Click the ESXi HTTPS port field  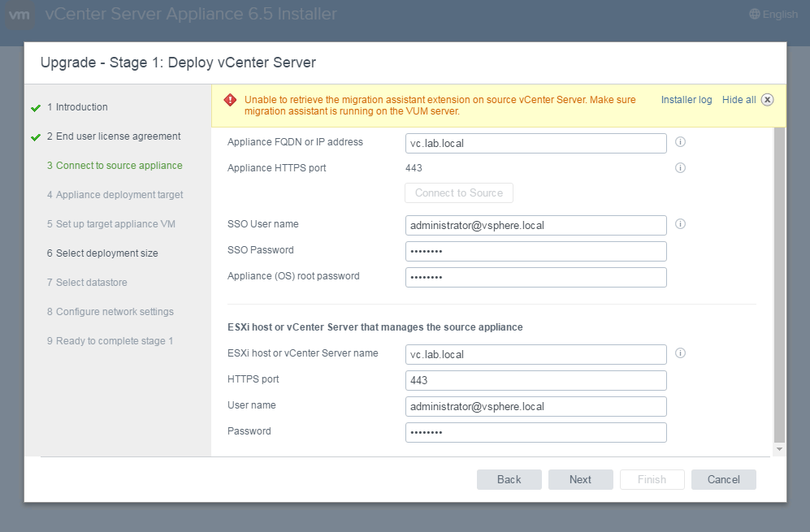coord(535,380)
